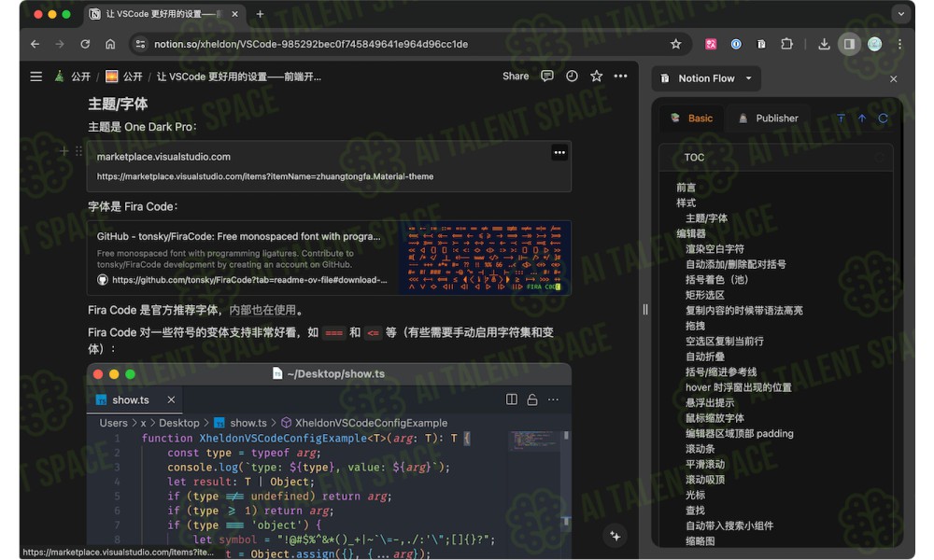This screenshot has width=934, height=560.
Task: Jump to 括号着色（池） in TOC
Action: coord(716,280)
